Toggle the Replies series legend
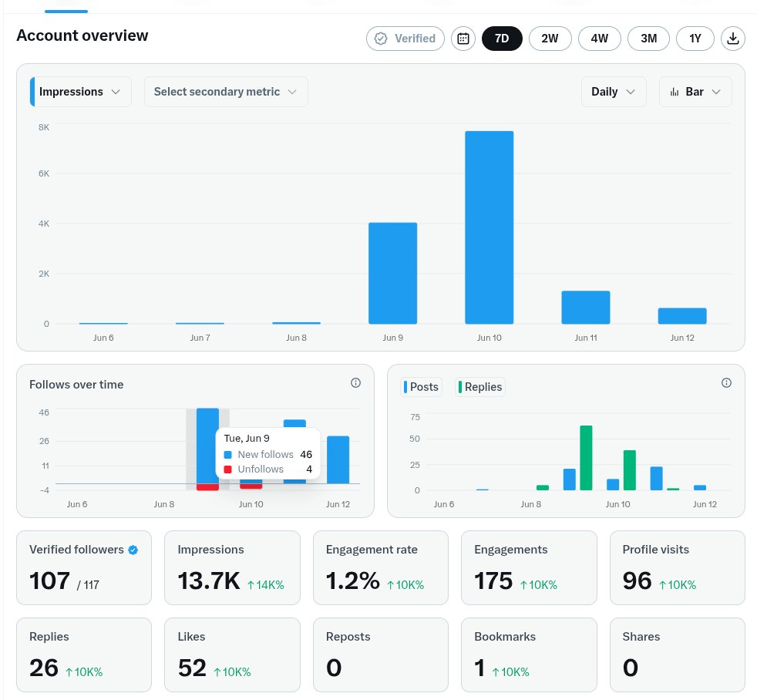 coord(480,387)
